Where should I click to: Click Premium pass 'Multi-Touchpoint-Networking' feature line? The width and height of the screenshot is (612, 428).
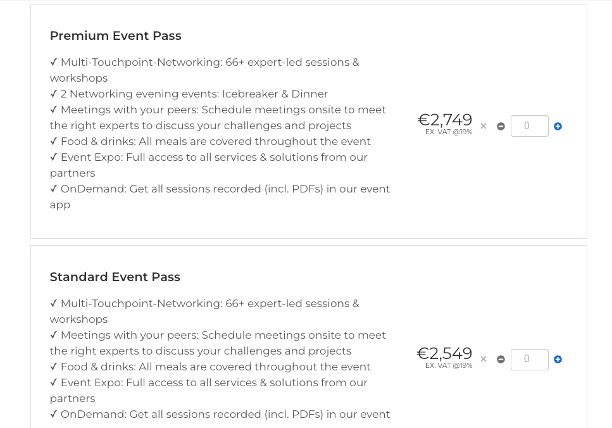tap(204, 62)
